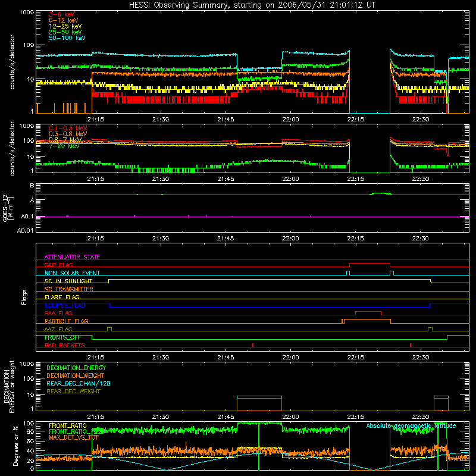
Task: Click the FLARE_FLAG label
Action: click(x=62, y=297)
